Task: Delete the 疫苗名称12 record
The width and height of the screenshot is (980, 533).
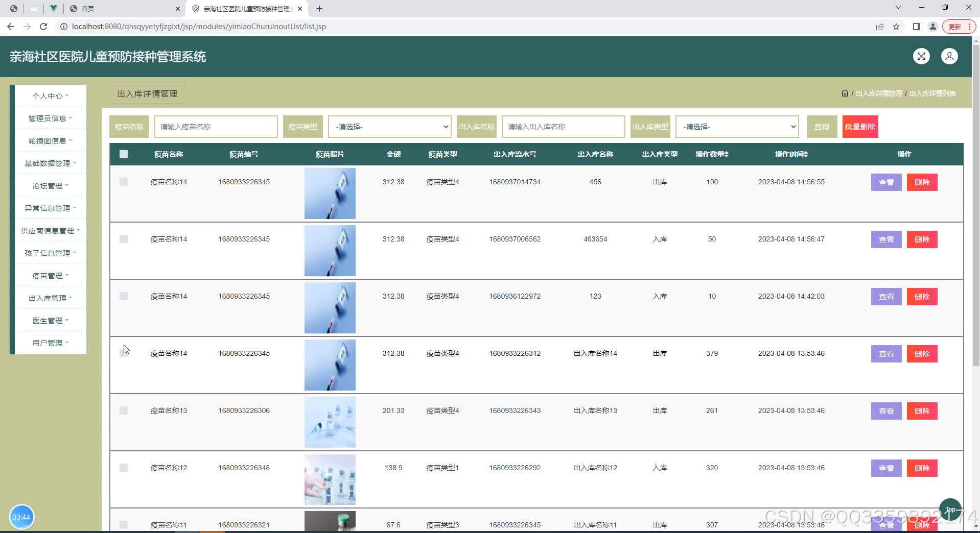Action: 922,468
